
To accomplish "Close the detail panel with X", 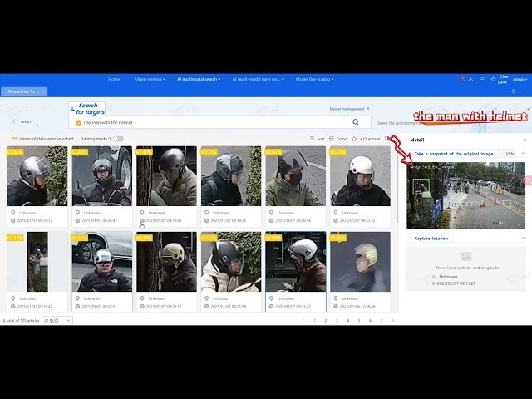I will (x=525, y=140).
